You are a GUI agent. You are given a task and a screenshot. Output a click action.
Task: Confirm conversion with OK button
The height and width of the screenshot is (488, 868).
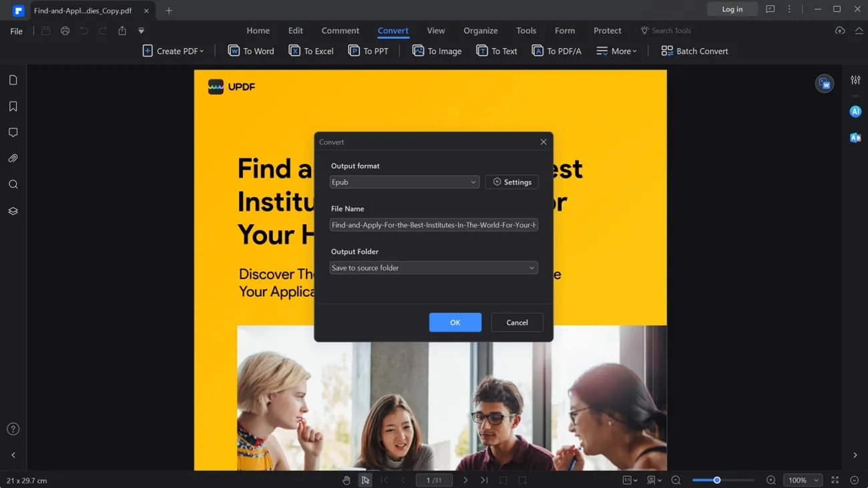point(455,322)
